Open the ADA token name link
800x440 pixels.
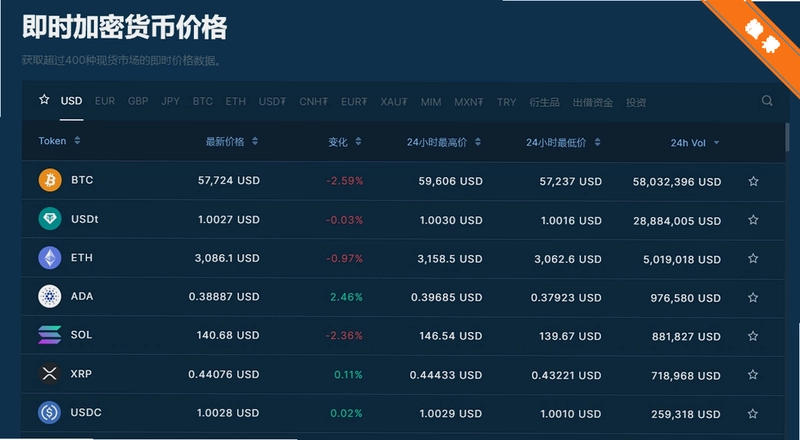pos(82,296)
